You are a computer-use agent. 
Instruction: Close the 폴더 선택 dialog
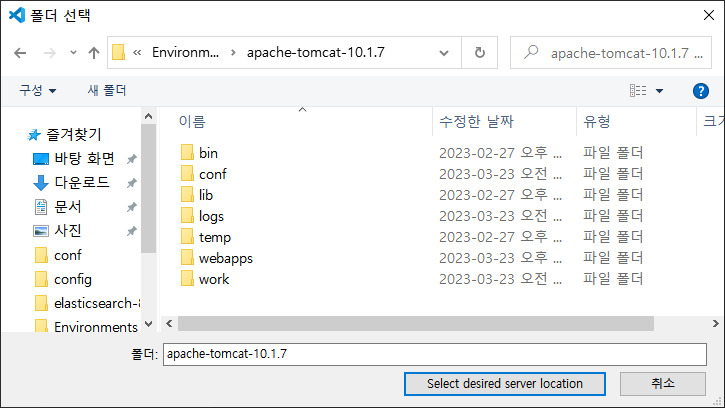tap(709, 15)
